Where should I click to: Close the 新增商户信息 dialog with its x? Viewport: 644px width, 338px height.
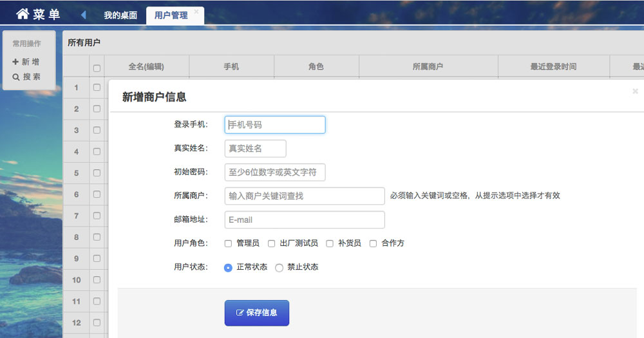coord(635,91)
